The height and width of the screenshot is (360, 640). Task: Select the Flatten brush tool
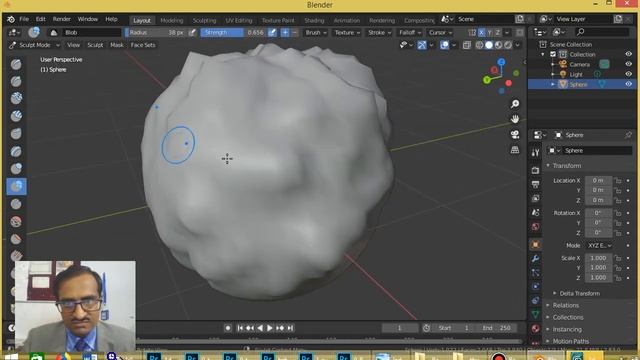coord(16,239)
